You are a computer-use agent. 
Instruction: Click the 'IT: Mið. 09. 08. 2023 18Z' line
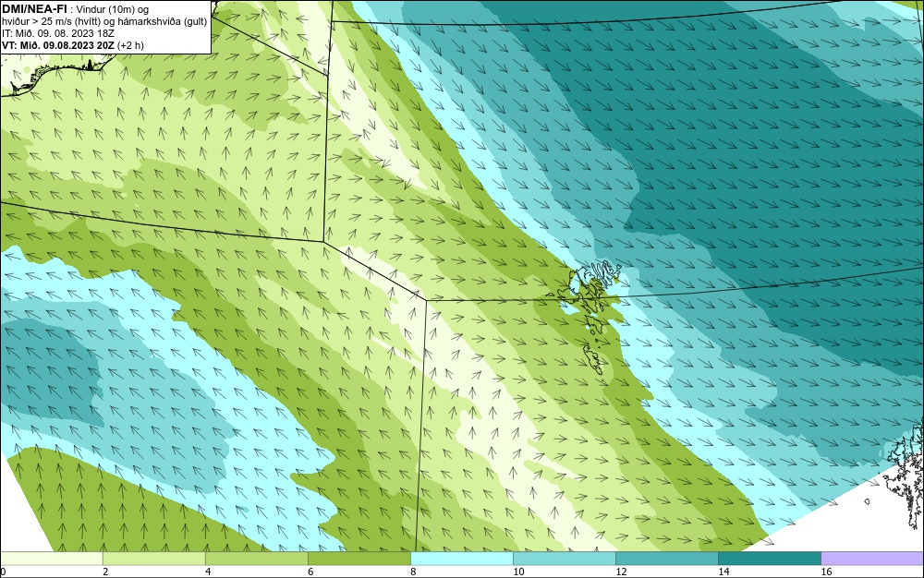[x=57, y=33]
